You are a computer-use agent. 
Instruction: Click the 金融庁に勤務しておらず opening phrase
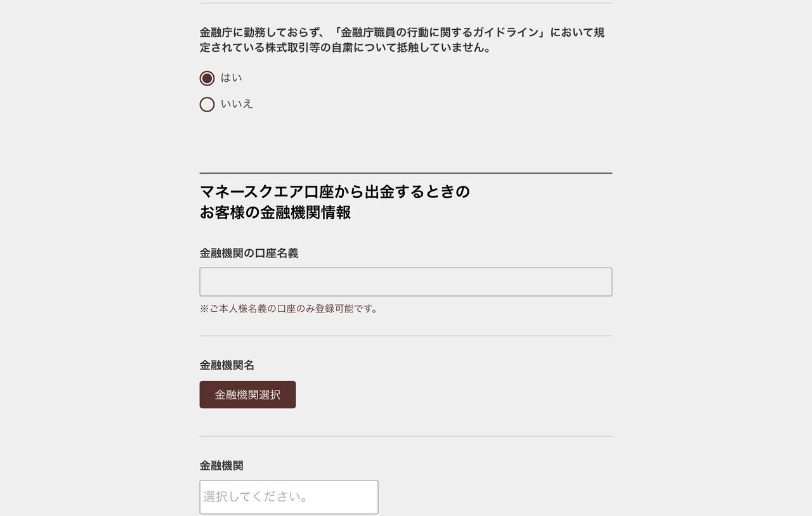click(263, 32)
